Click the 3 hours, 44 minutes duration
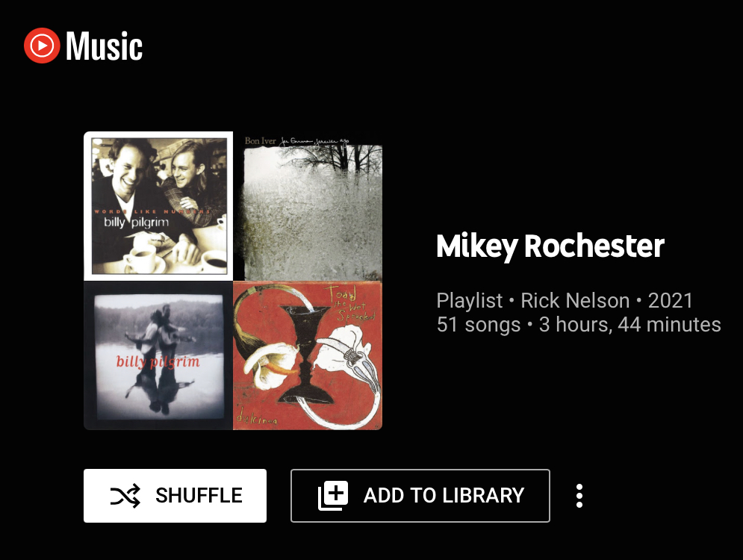This screenshot has width=743, height=560. coord(629,325)
